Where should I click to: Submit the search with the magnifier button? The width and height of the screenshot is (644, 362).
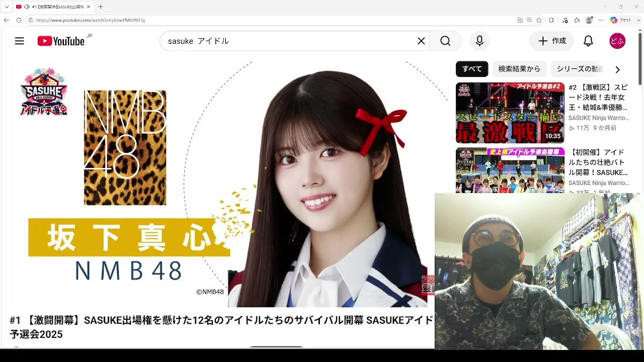coord(445,41)
